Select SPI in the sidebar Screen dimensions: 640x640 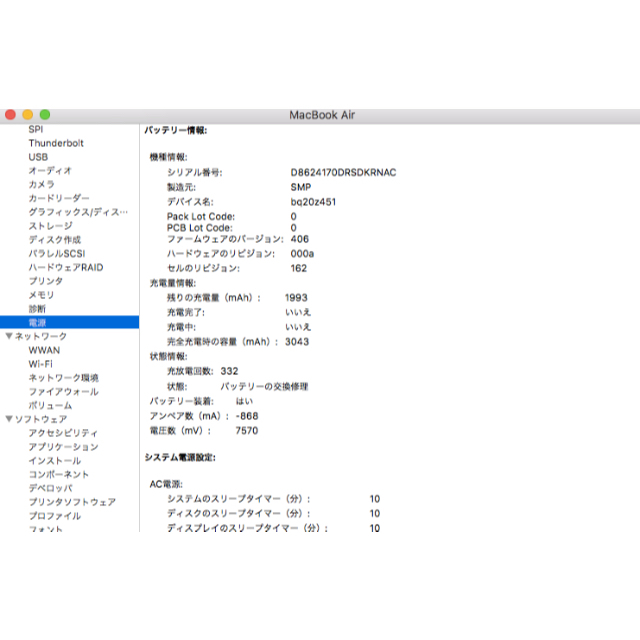pos(36,129)
